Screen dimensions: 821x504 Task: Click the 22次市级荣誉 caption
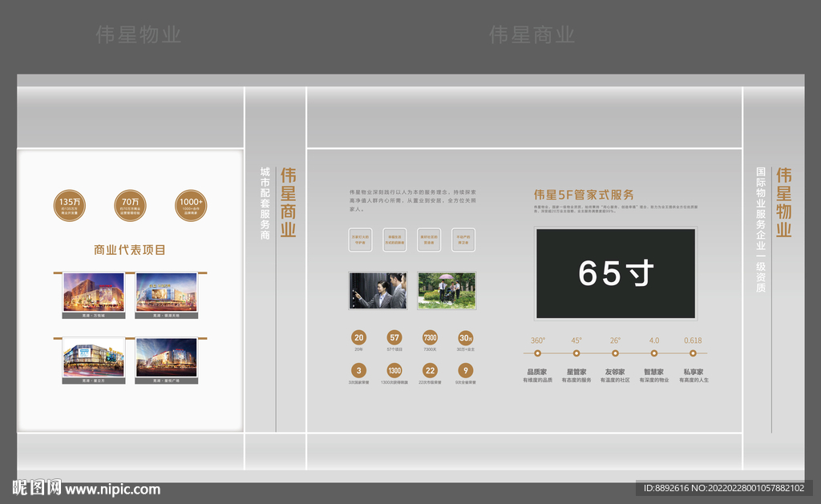430,382
